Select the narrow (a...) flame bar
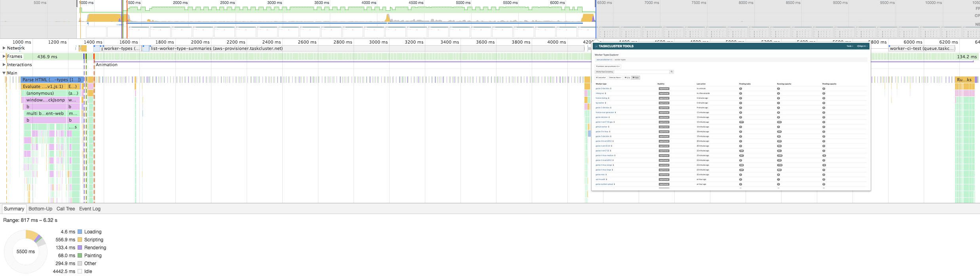The image size is (980, 277). tap(73, 93)
